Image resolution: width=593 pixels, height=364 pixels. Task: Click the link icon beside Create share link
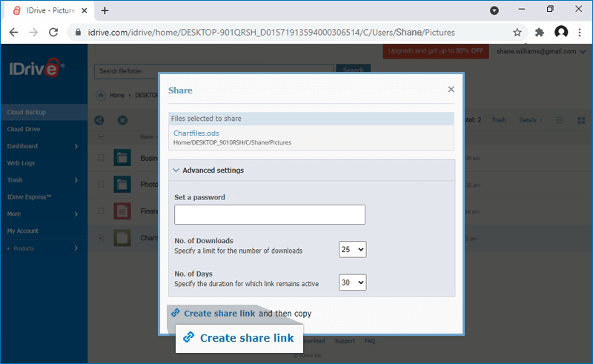pos(176,313)
